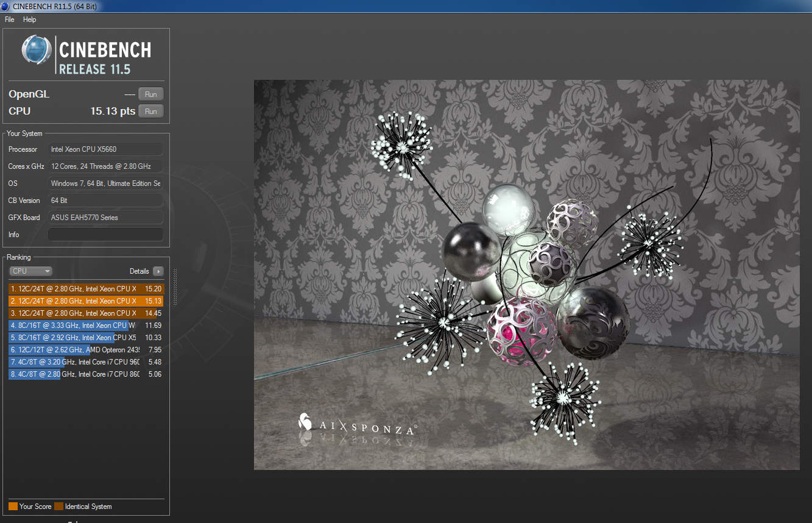Select ranking row 4 8C/16T @ 3.33 GHz
This screenshot has height=523, width=812.
pyautogui.click(x=86, y=326)
